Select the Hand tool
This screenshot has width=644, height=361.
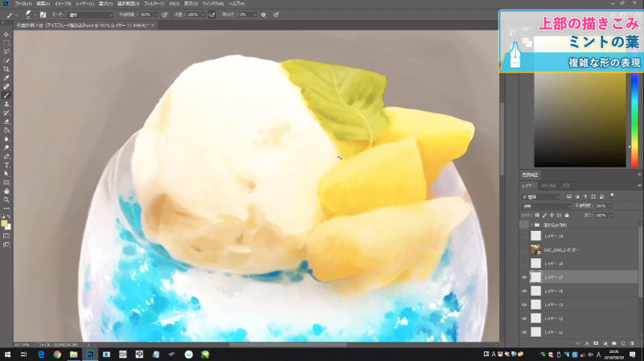[6, 191]
